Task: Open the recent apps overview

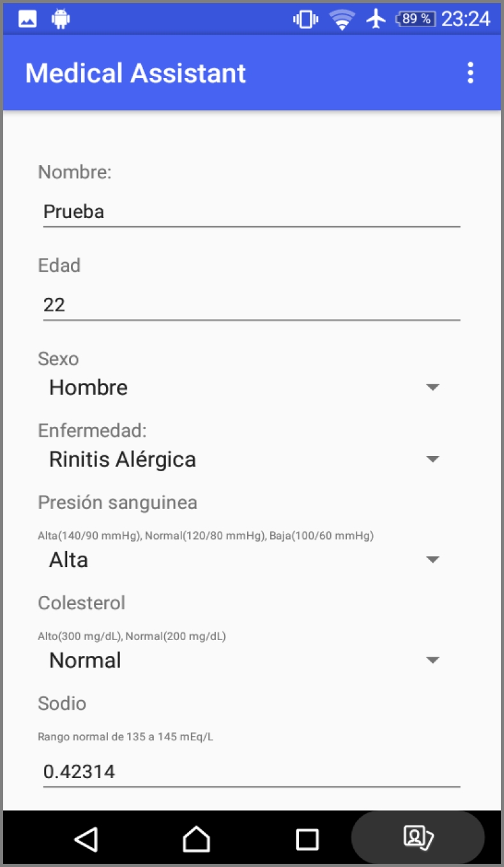Action: [307, 839]
